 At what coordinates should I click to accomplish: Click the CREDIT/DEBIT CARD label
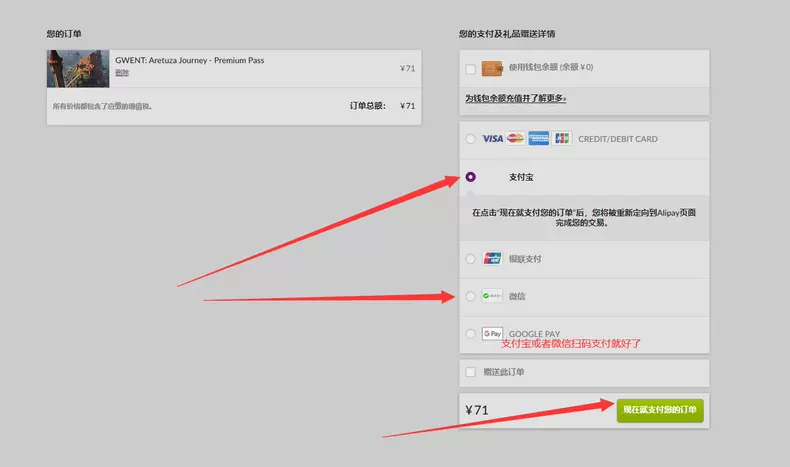point(618,139)
